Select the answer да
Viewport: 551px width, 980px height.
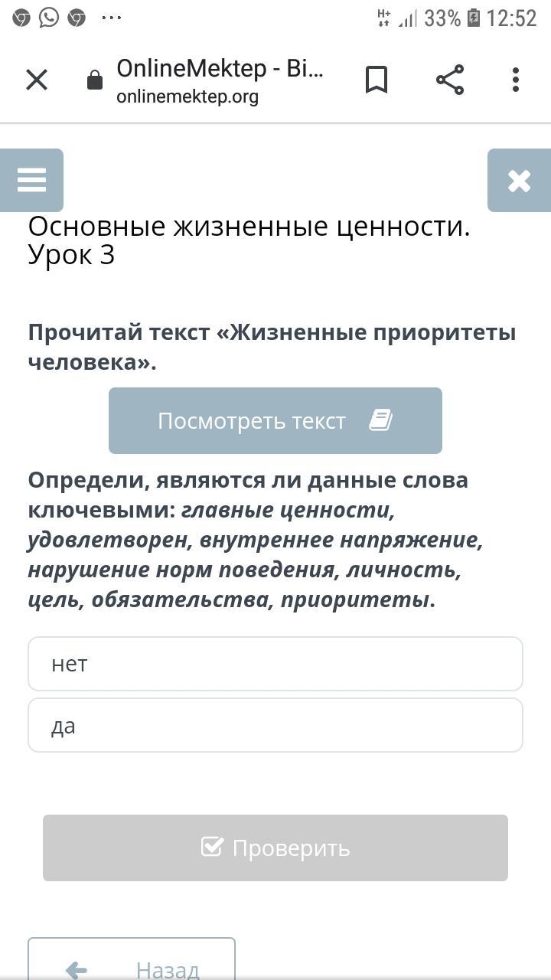pos(275,725)
